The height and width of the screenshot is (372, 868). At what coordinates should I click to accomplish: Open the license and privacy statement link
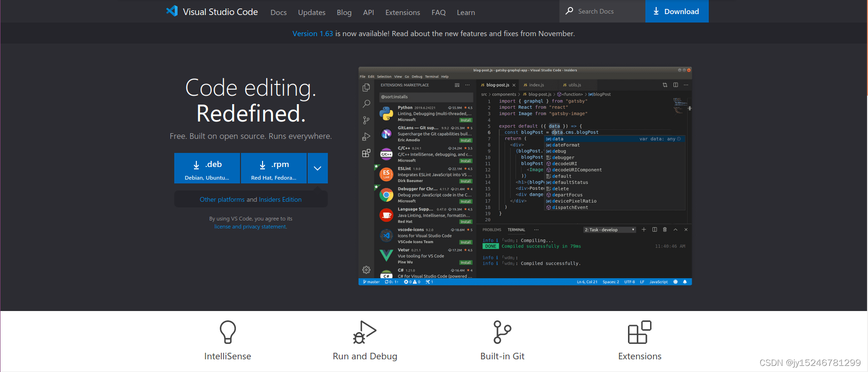(250, 227)
